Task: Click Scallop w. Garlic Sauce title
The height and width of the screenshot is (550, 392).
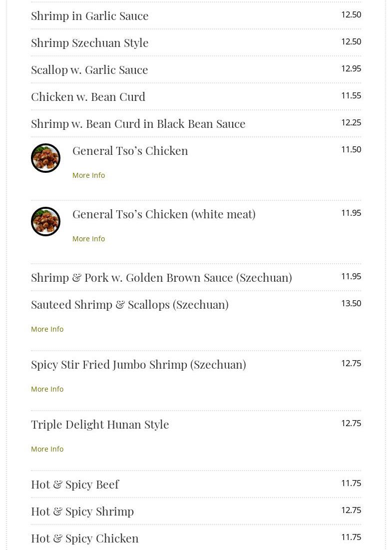Action: click(89, 69)
